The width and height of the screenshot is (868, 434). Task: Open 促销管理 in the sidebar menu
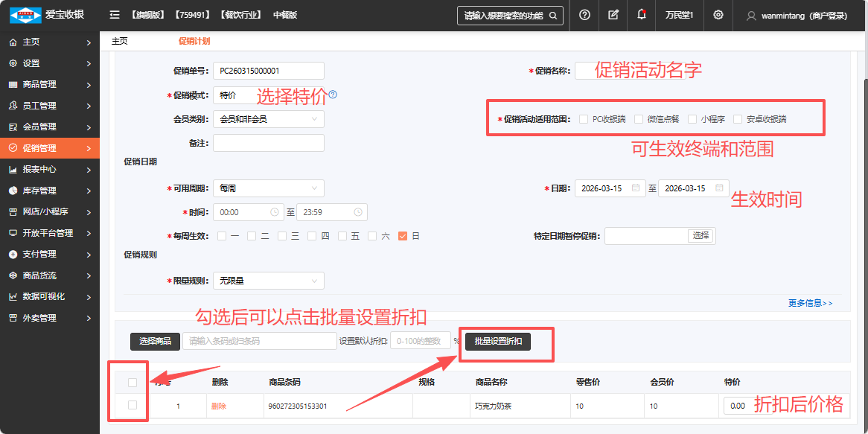tap(50, 148)
